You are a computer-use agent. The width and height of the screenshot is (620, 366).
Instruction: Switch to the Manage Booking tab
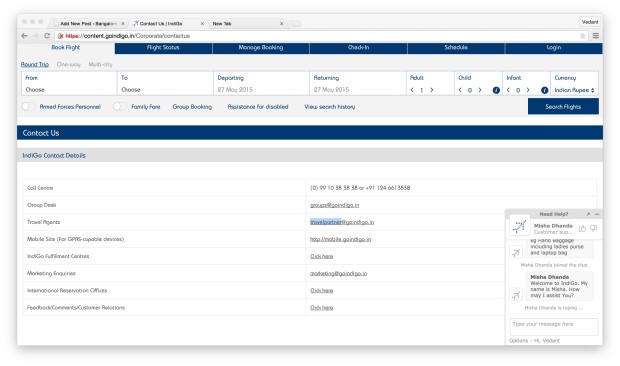261,47
